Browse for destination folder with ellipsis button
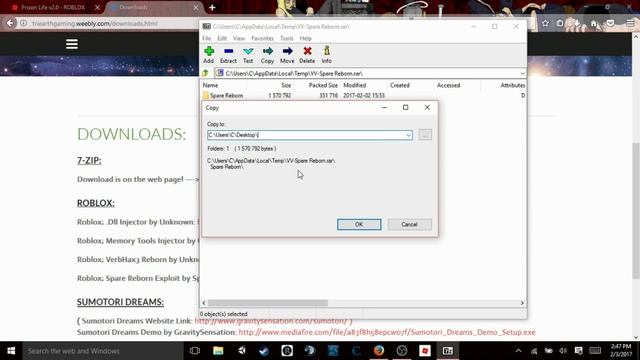The width and height of the screenshot is (640, 360). [x=425, y=135]
